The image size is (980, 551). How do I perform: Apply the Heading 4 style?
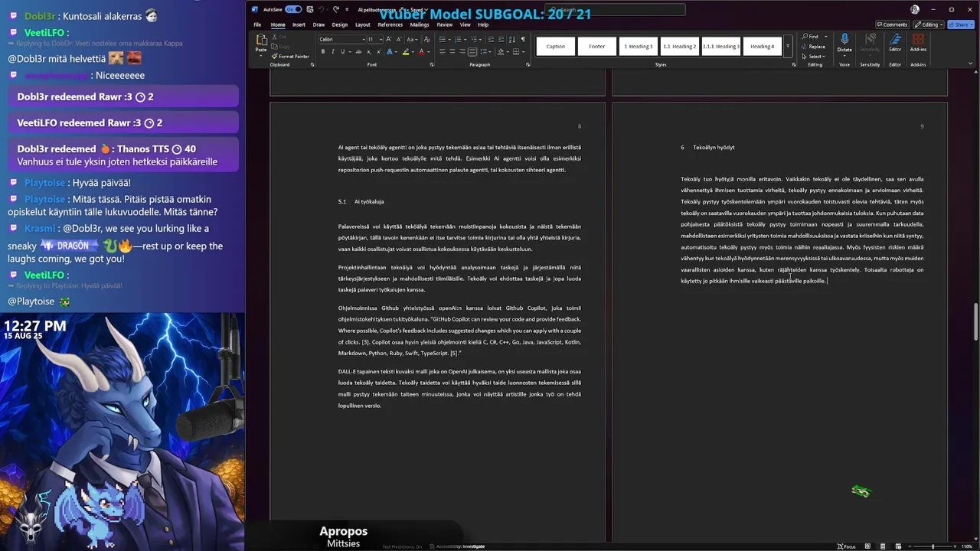(762, 46)
